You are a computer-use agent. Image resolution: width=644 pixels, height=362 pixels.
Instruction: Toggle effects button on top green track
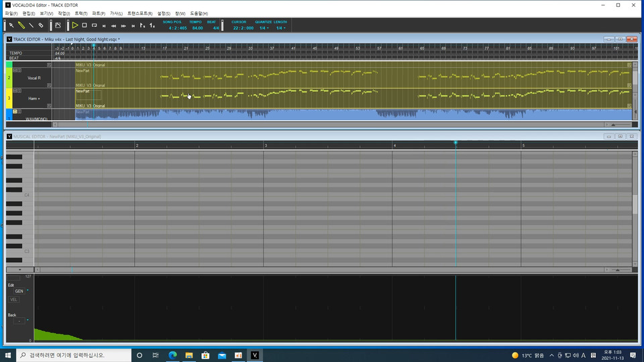[49, 65]
